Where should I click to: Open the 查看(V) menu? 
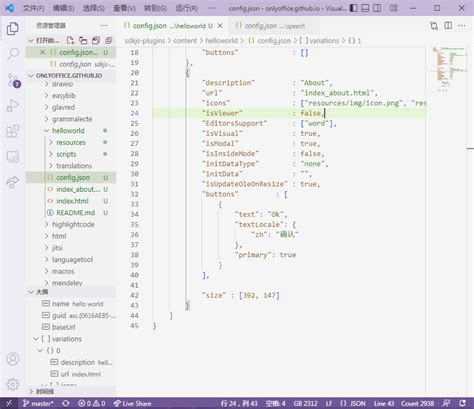(x=124, y=8)
